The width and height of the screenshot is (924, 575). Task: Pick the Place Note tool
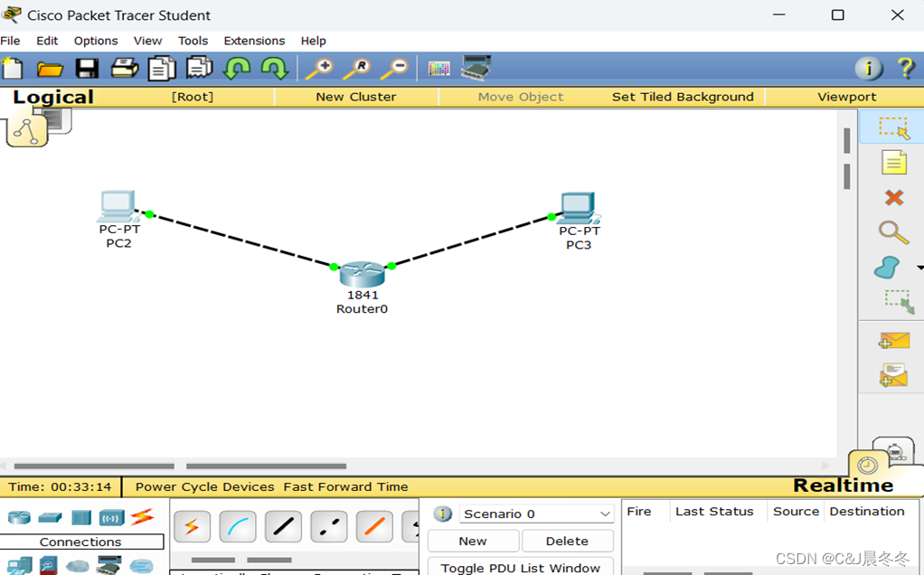(x=894, y=162)
